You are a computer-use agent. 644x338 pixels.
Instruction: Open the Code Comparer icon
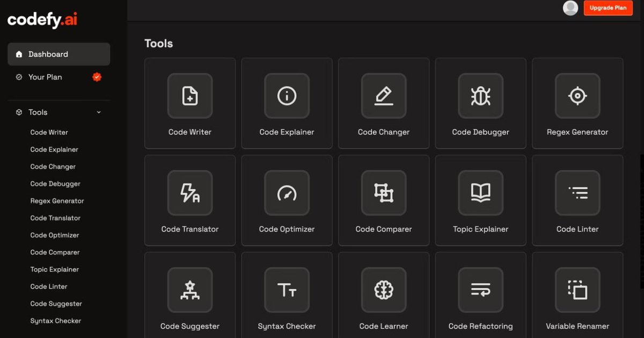point(384,193)
